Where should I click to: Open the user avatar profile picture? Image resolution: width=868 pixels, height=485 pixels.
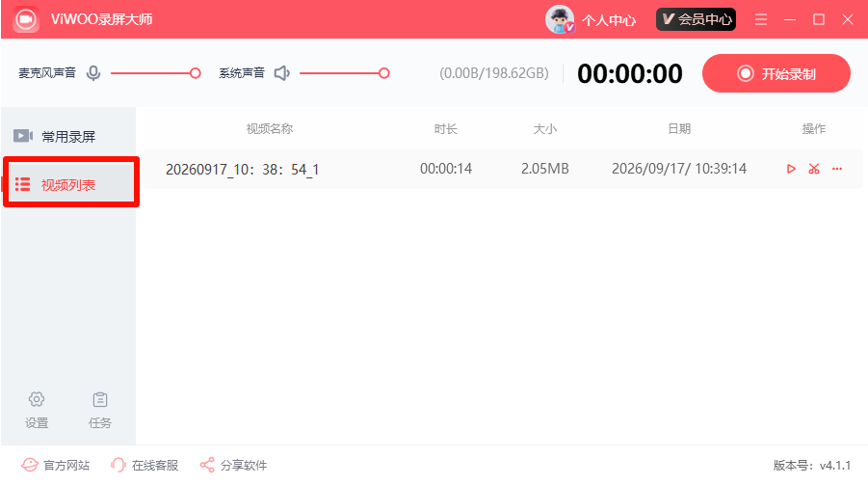(x=560, y=19)
